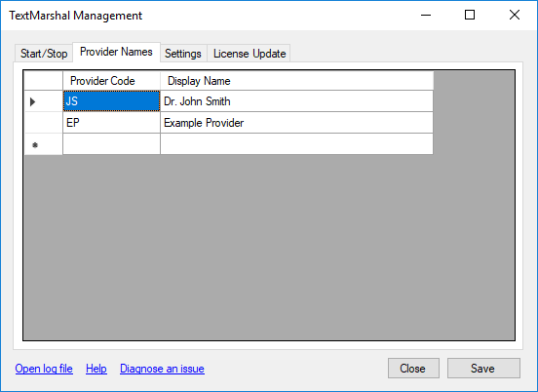Switch to the Start/Stop tab
Screen dimensions: 538x392
click(44, 54)
